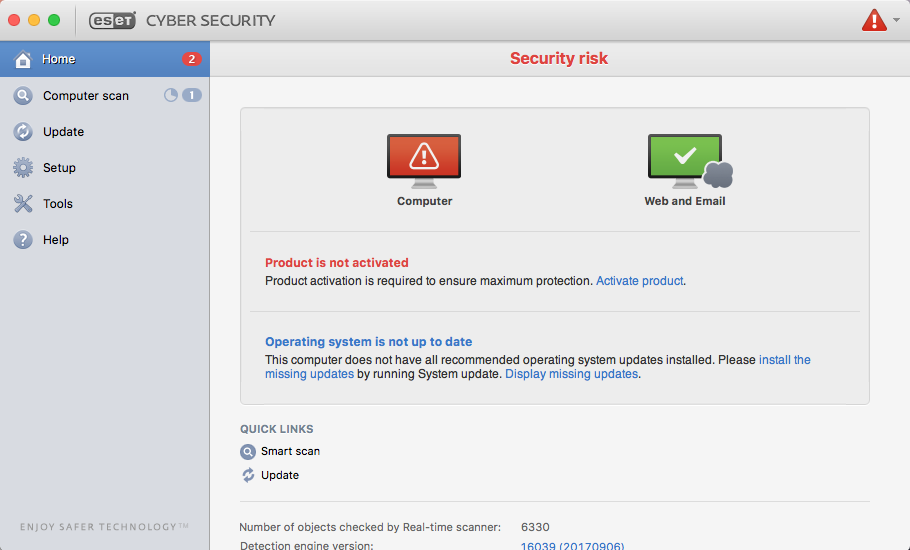Open the Computer scan section
This screenshot has height=550, width=910.
point(85,96)
